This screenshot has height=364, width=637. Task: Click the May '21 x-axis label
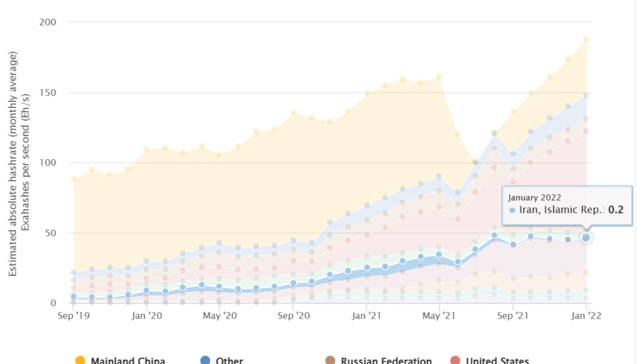pyautogui.click(x=439, y=315)
